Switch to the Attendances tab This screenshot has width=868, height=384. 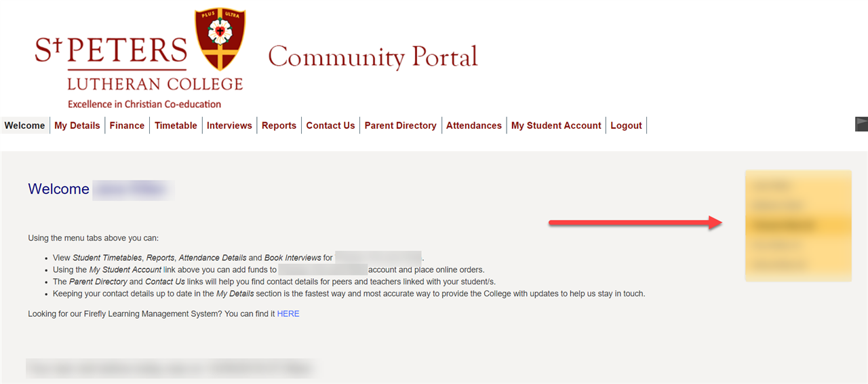(x=474, y=126)
